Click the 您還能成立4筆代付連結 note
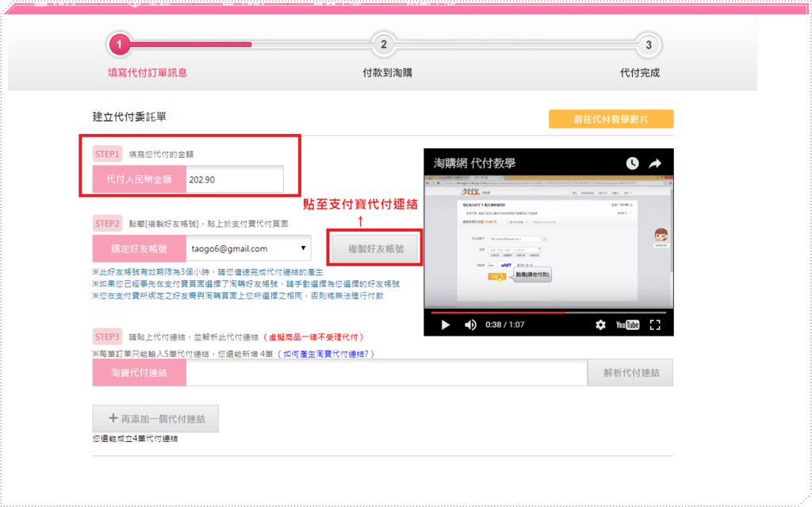 [x=135, y=439]
